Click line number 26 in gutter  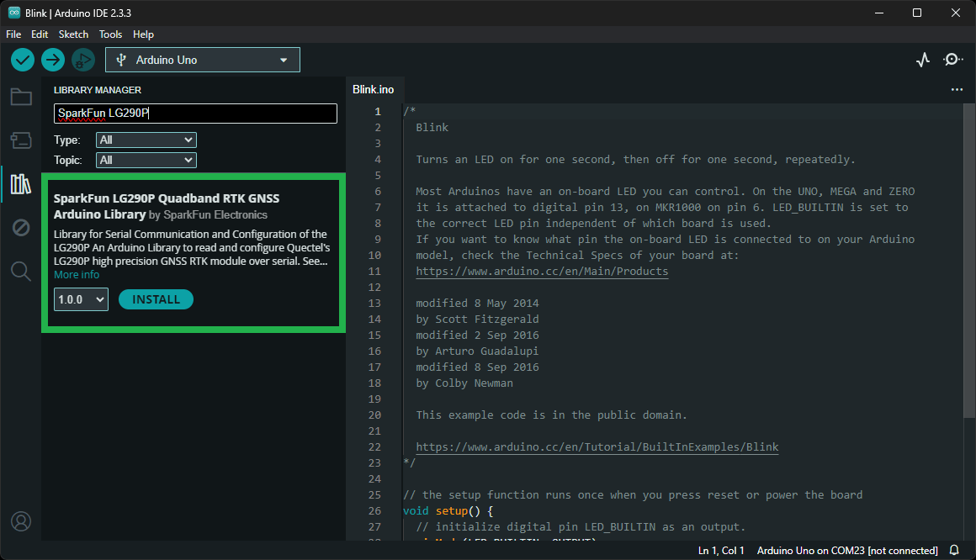click(374, 511)
